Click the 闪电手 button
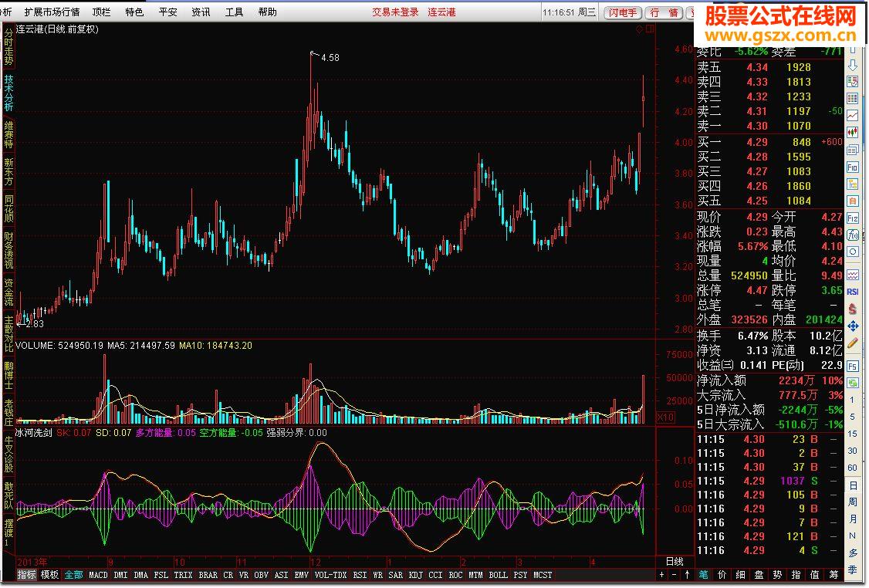 622,13
